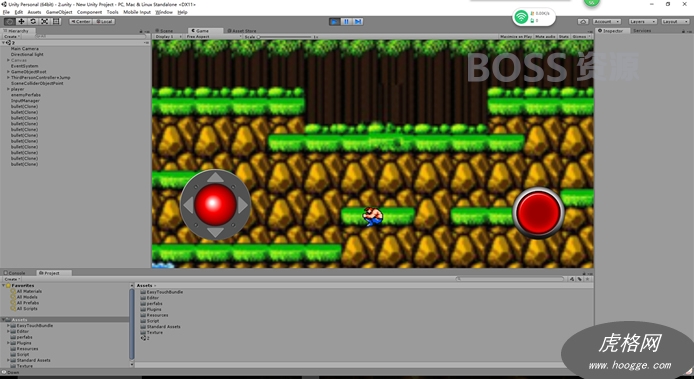Open the Display 1 dropdown

[x=168, y=36]
